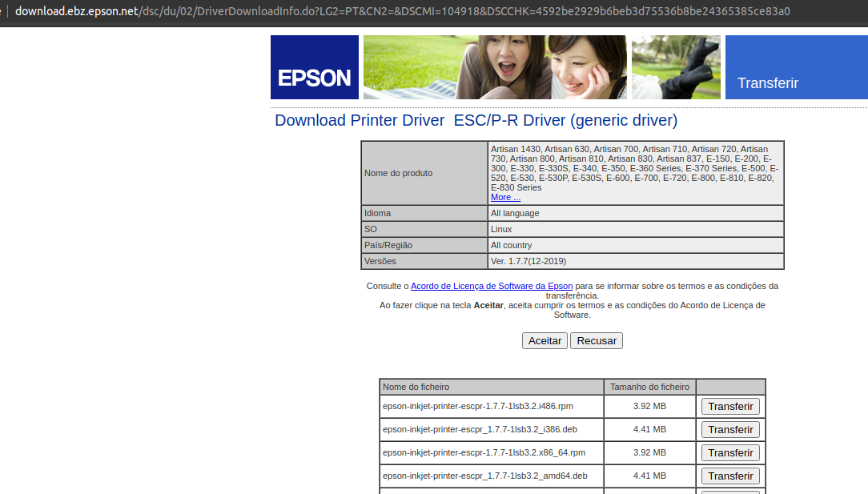Screen dimensions: 868x494
Task: Click the Download Printer Driver heading
Action: (x=476, y=120)
